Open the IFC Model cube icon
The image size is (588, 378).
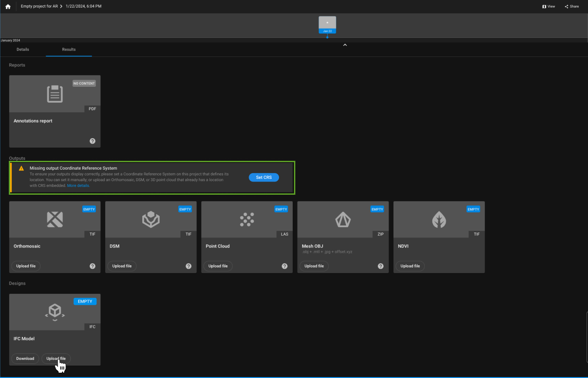[x=55, y=311]
